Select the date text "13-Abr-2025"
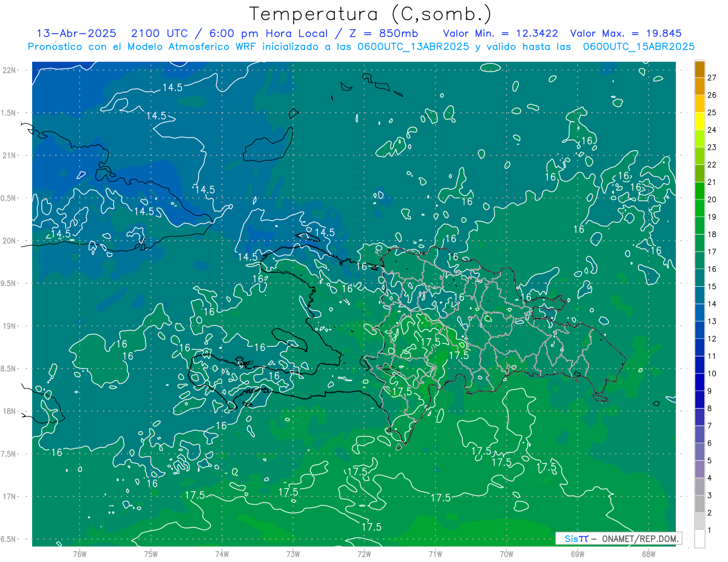Screen dimensions: 728x562 (x=76, y=33)
